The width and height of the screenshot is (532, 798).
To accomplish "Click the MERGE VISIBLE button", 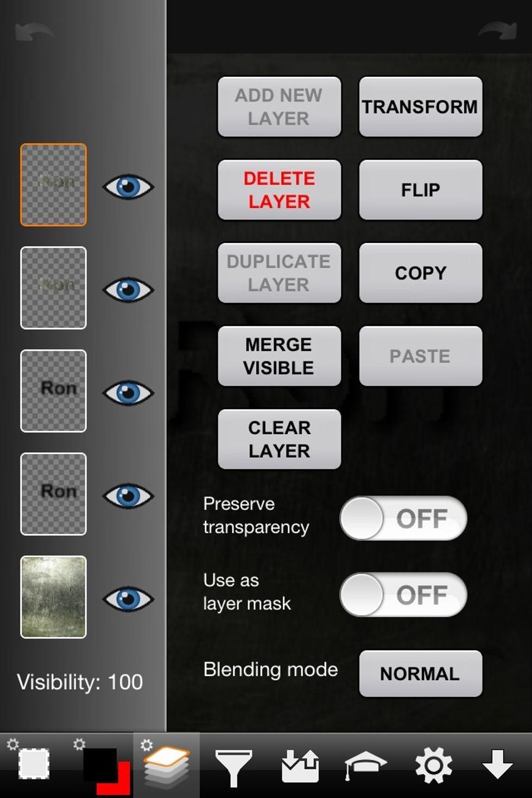I will pos(280,356).
